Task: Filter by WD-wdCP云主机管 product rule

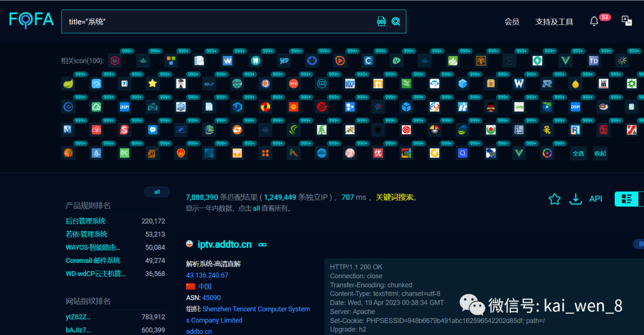Action: click(x=95, y=274)
